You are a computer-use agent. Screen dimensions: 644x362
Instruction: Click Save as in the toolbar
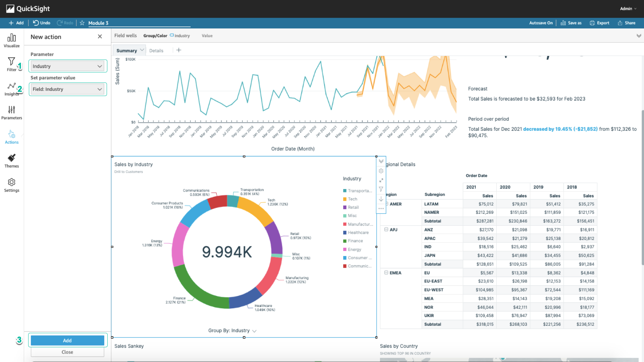coord(571,23)
